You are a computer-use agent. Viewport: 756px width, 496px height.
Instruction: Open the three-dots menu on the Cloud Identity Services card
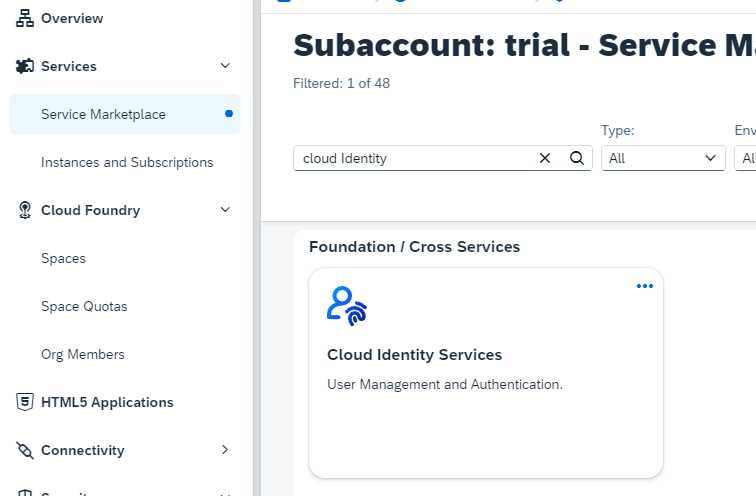(x=645, y=286)
